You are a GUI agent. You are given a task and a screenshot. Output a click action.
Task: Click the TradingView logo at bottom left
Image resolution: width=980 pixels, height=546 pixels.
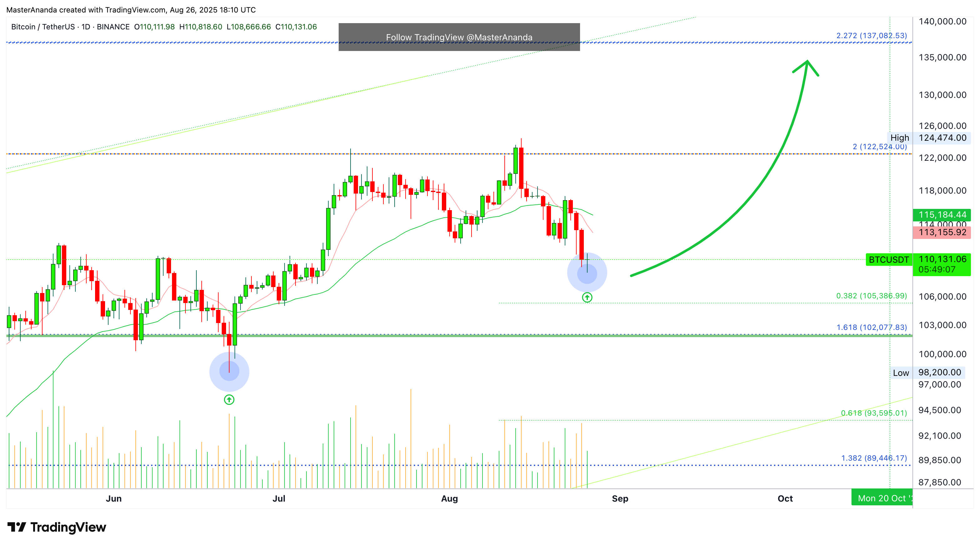(x=57, y=527)
